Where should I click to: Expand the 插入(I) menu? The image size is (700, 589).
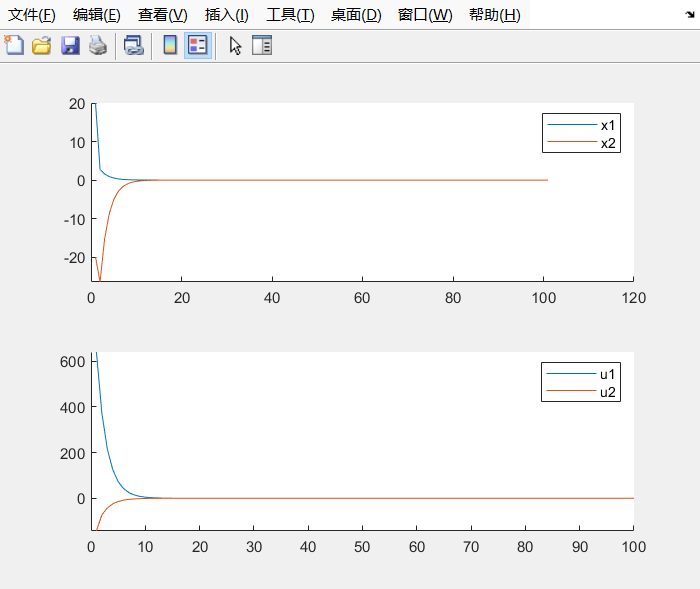tap(226, 15)
